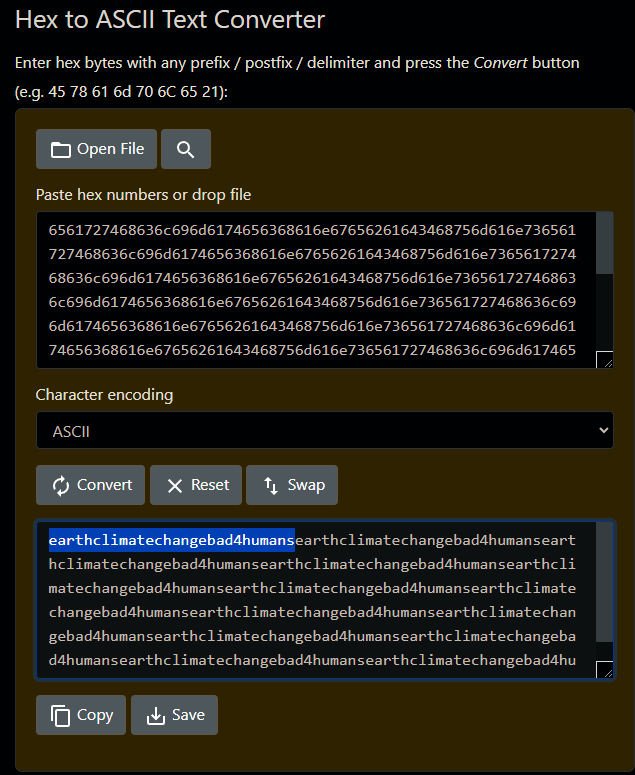This screenshot has height=775, width=635.
Task: Click the Hex to ASCII Text Converter heading
Action: pyautogui.click(x=170, y=19)
